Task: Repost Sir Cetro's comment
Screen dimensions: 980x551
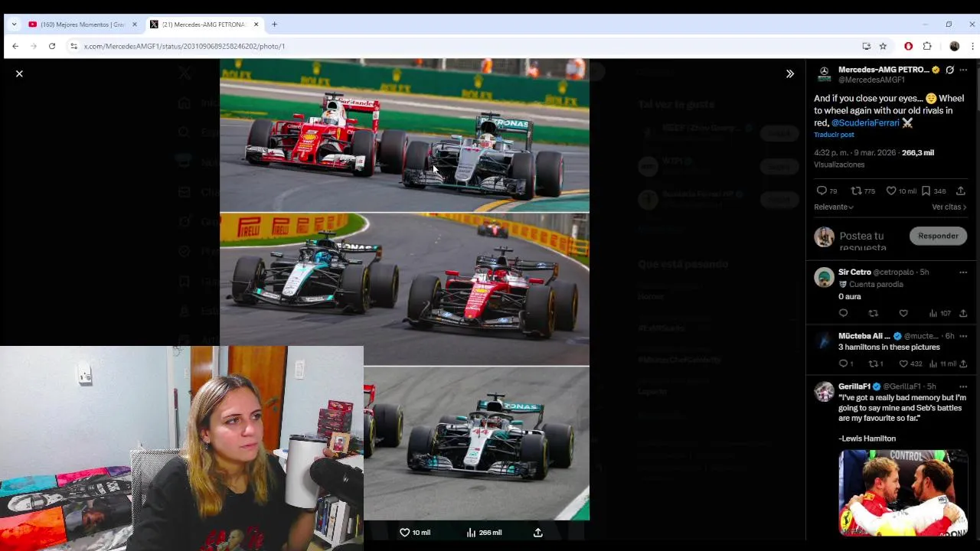Action: [x=873, y=313]
